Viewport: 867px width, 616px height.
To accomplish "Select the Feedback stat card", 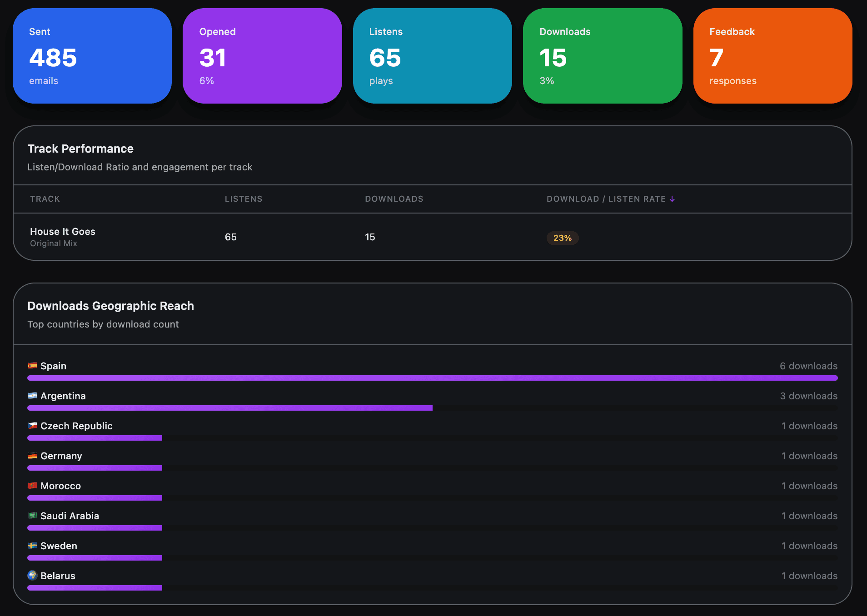I will 772,55.
